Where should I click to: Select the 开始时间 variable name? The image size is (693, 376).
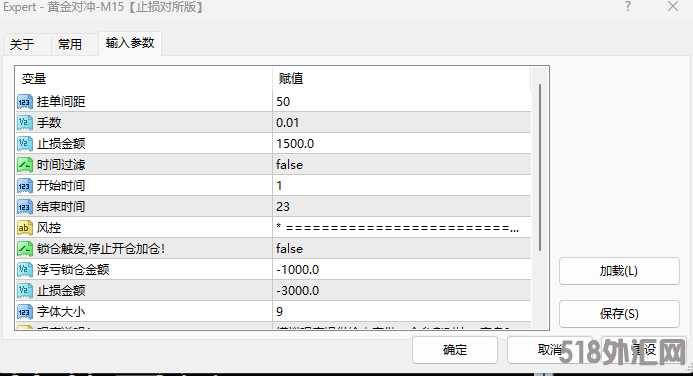coord(61,186)
